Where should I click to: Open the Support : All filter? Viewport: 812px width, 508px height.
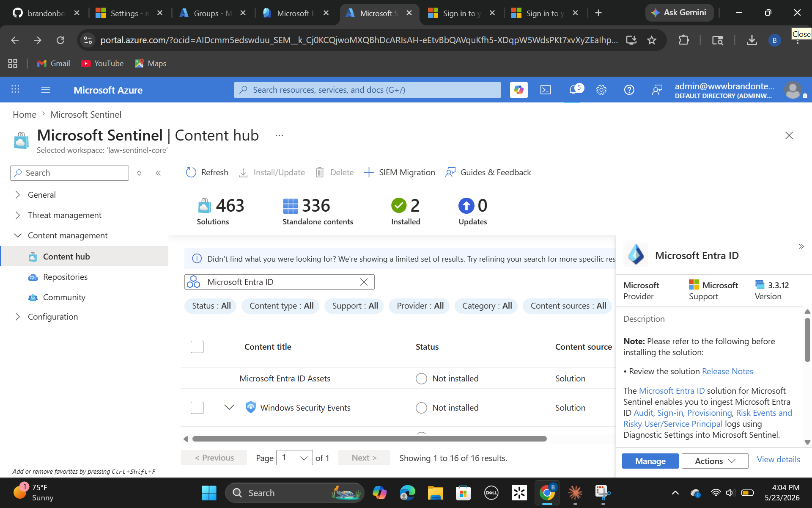(x=354, y=306)
